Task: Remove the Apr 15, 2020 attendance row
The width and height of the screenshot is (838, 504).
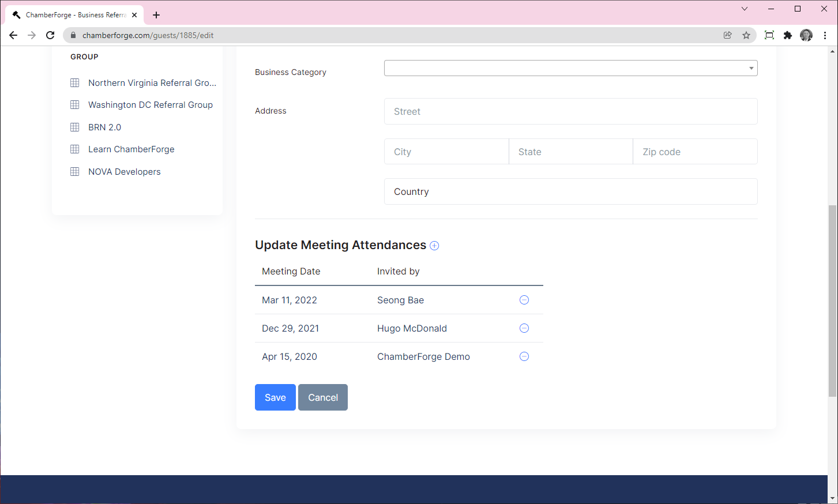Action: [524, 356]
